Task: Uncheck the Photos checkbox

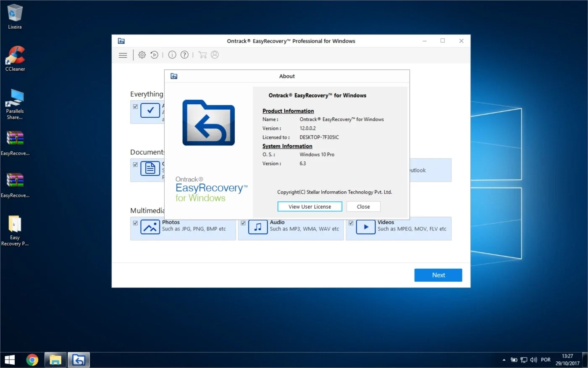Action: point(135,223)
